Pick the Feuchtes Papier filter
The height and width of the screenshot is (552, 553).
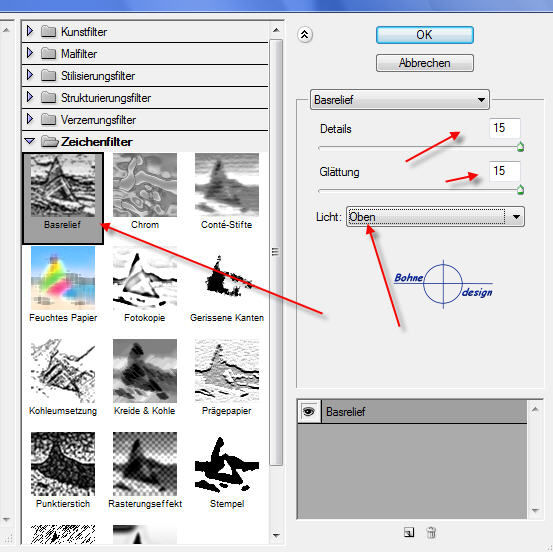63,278
